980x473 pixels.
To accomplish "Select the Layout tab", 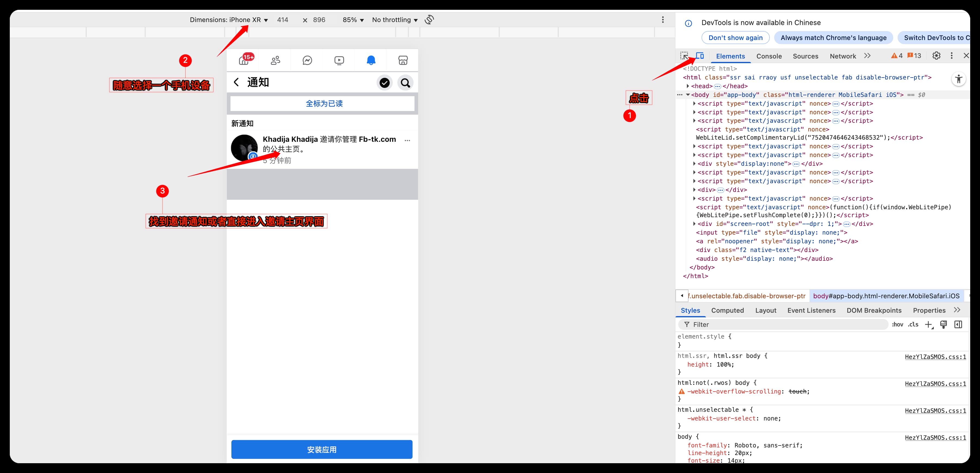I will [x=765, y=310].
